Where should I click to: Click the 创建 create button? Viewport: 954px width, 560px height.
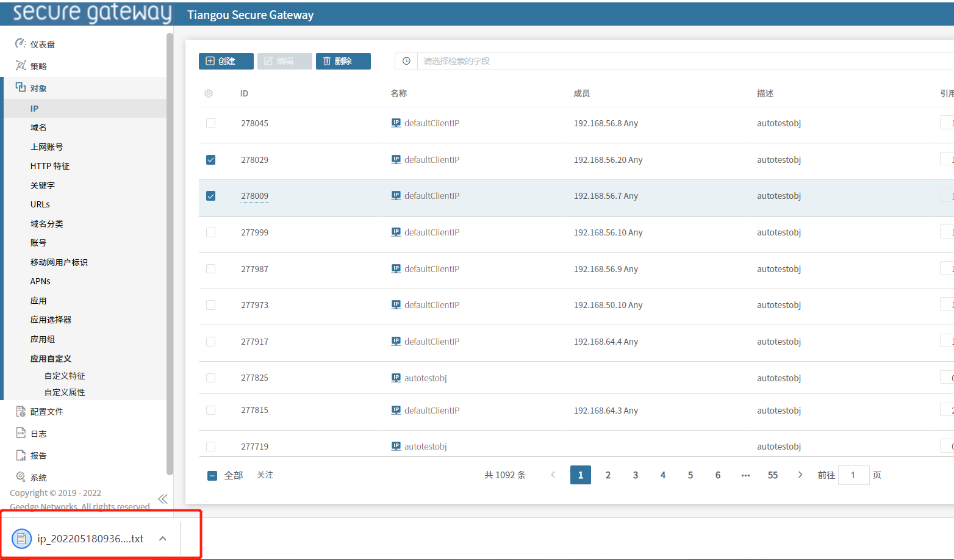(x=226, y=61)
